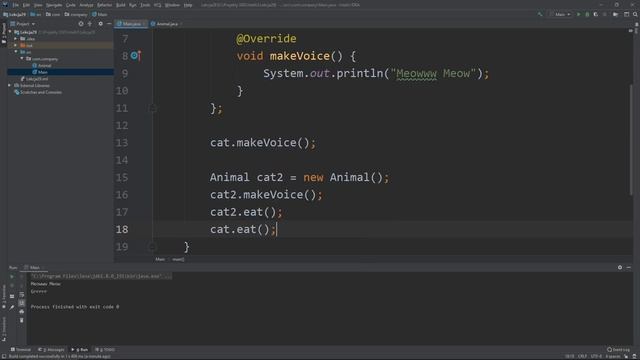Image resolution: width=640 pixels, height=360 pixels.
Task: Open the Help menu
Action: click(188, 5)
